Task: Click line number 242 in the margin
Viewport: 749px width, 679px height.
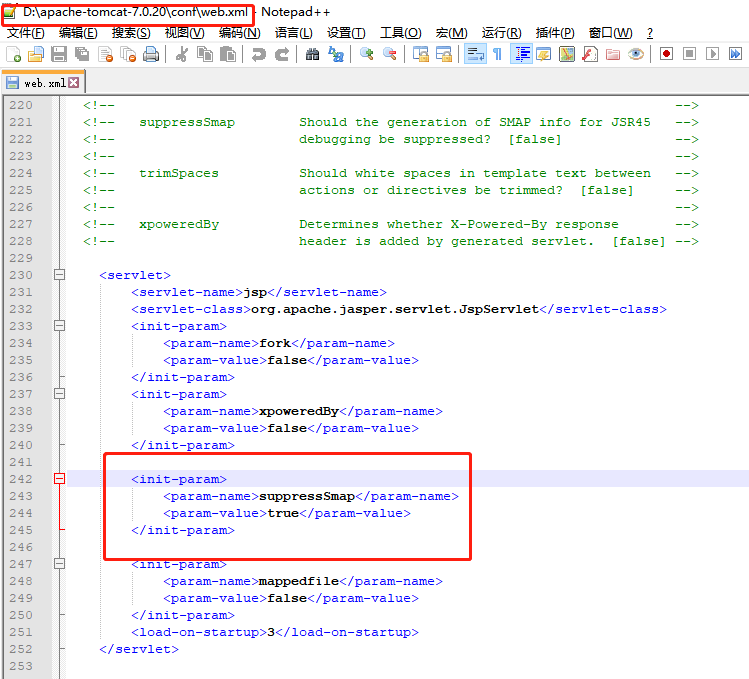Action: tap(21, 479)
